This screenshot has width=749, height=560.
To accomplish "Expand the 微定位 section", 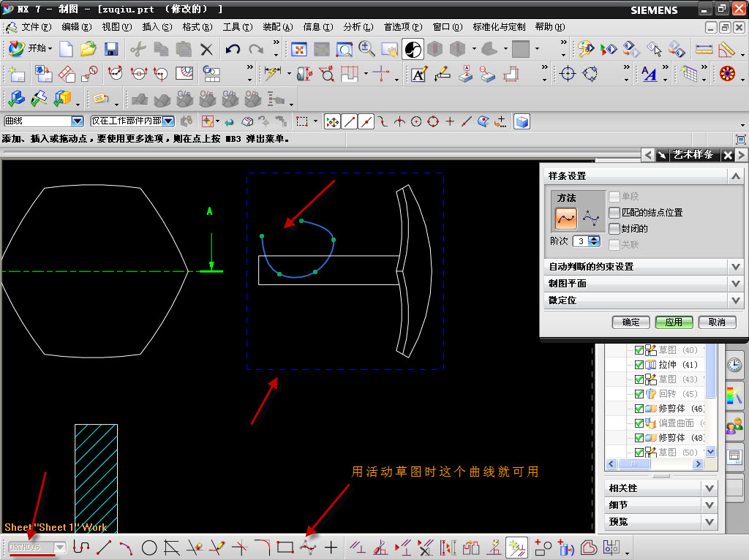I will (736, 300).
